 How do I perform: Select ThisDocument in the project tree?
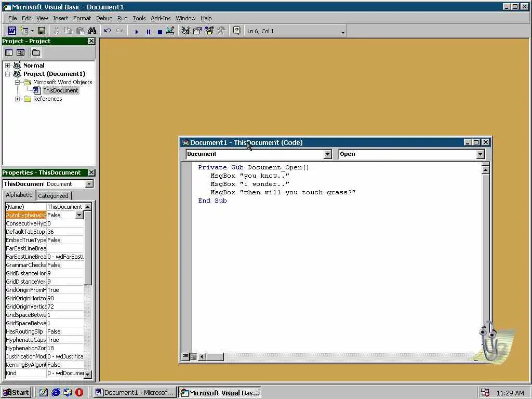pyautogui.click(x=60, y=90)
